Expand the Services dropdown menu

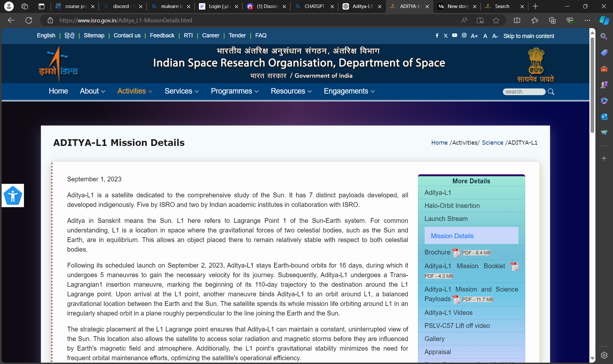(x=182, y=91)
